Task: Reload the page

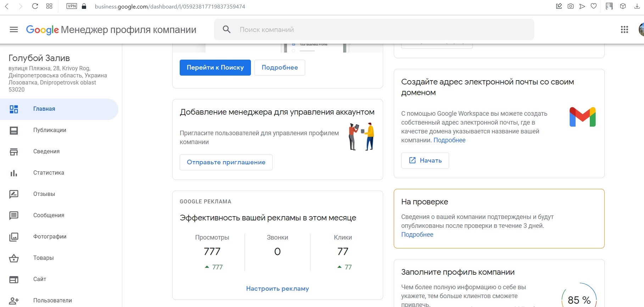Action: click(35, 6)
